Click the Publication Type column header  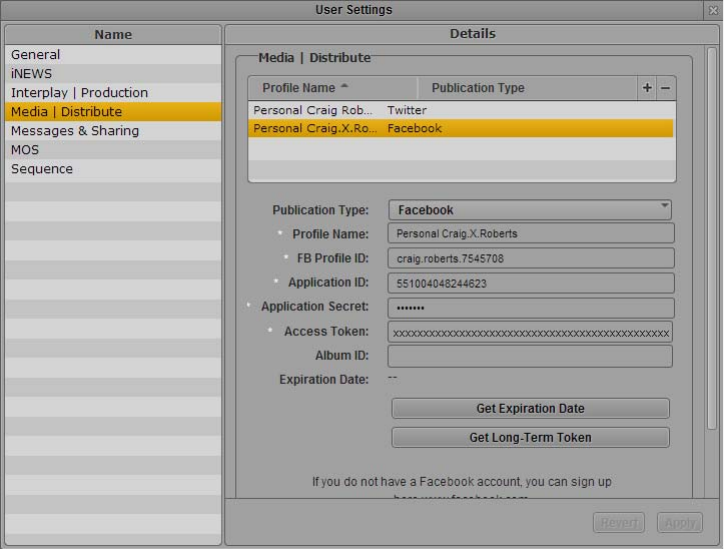[x=528, y=88]
